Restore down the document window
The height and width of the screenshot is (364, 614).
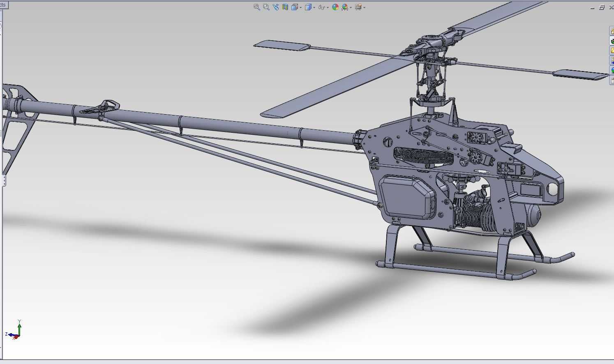(602, 7)
